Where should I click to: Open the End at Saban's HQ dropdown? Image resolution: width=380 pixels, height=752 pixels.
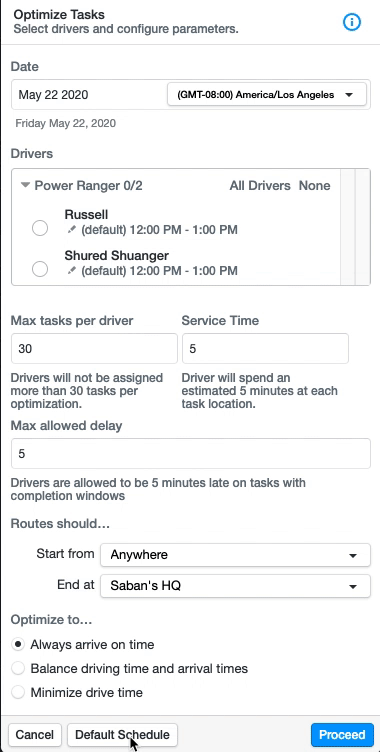point(235,586)
